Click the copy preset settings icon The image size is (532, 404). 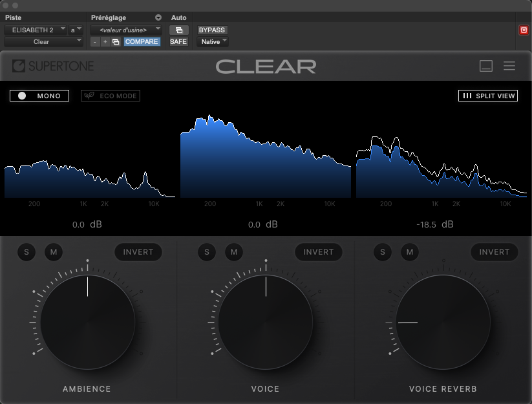[116, 42]
